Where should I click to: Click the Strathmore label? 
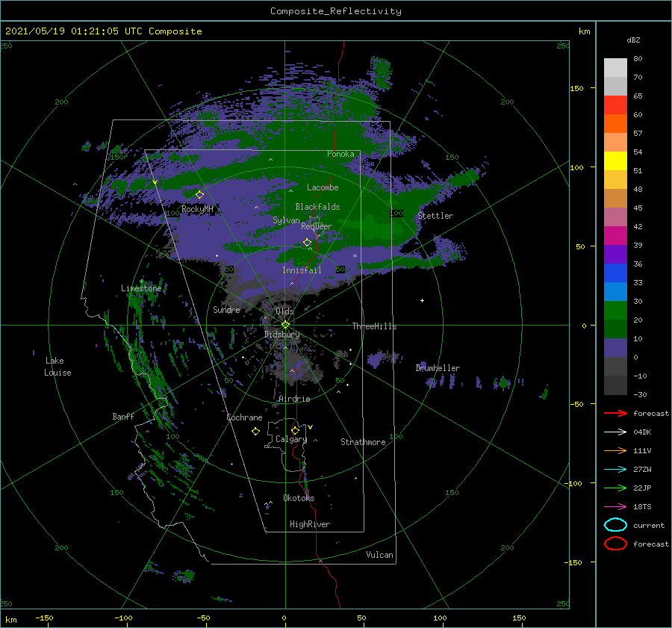pyautogui.click(x=363, y=442)
